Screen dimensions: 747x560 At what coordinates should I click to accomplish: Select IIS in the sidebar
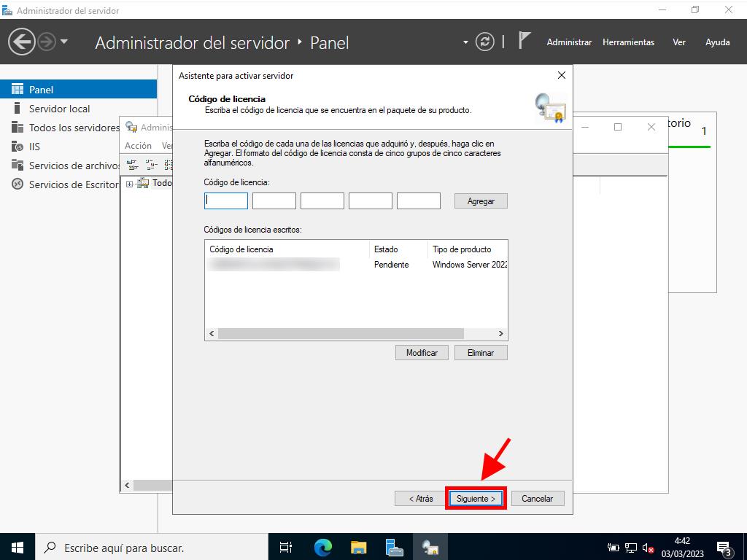click(x=34, y=147)
